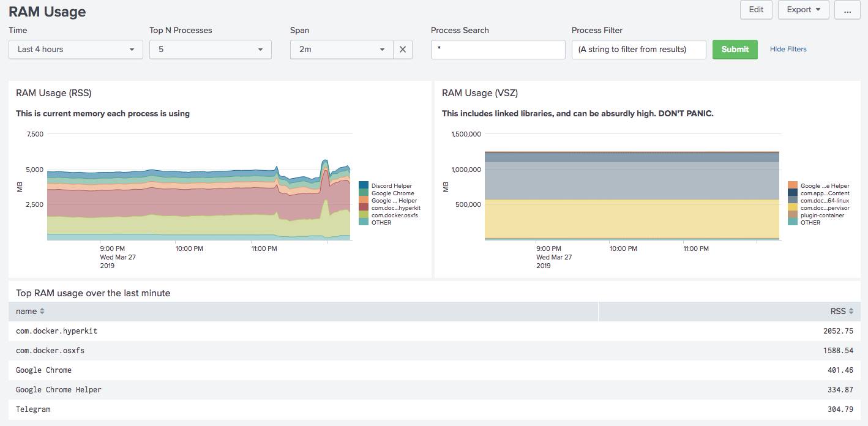Screen dimensions: 868x426
Task: Click OTHER legend swatch in VSZ chart
Action: click(793, 222)
